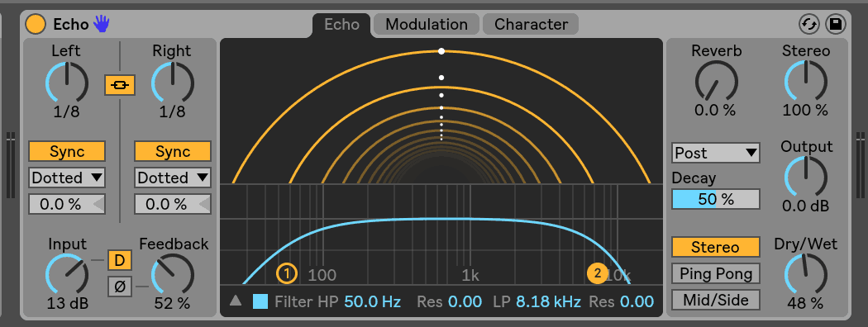Click the stereo link chain icon
This screenshot has width=868, height=327.
pyautogui.click(x=120, y=85)
